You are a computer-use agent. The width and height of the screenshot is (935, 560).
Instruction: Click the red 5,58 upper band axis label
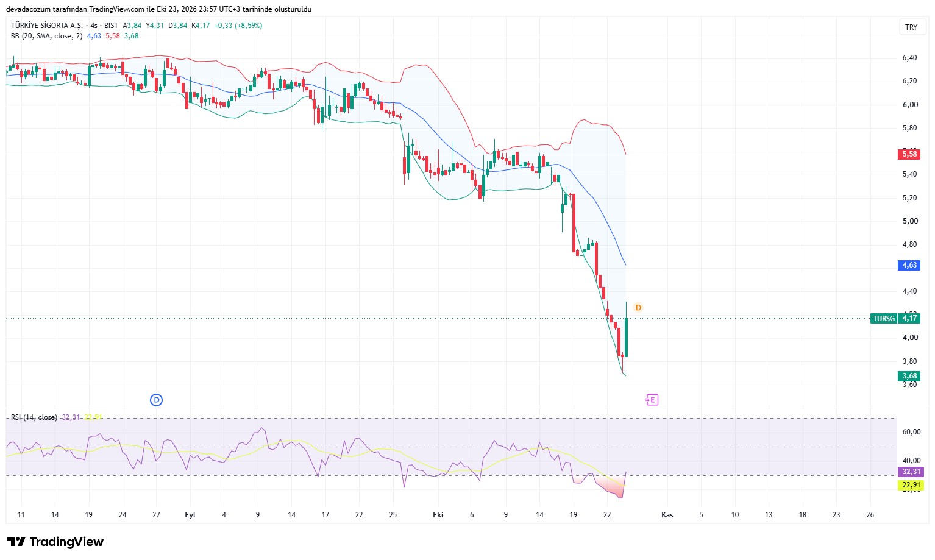pos(909,154)
